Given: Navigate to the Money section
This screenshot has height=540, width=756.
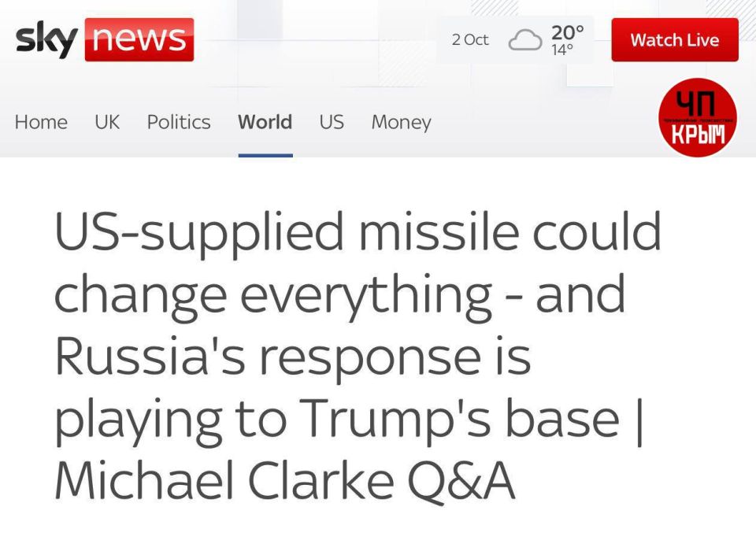Looking at the screenshot, I should pyautogui.click(x=401, y=122).
